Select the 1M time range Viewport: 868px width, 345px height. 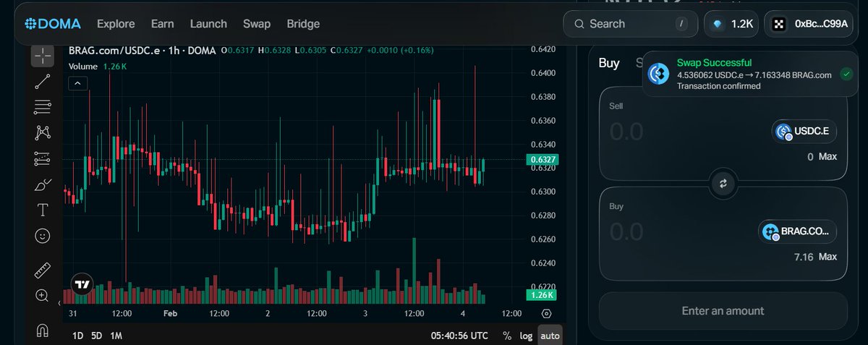click(116, 336)
